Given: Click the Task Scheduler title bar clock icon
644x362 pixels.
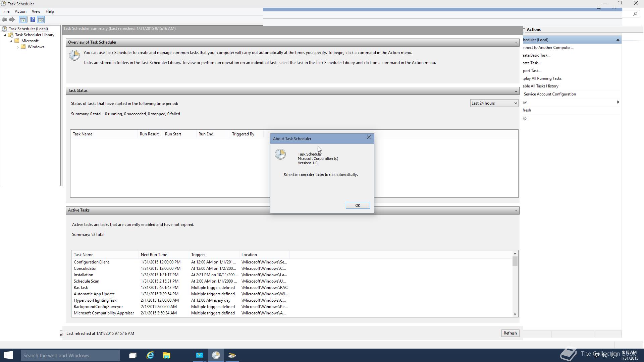Looking at the screenshot, I should pyautogui.click(x=4, y=4).
